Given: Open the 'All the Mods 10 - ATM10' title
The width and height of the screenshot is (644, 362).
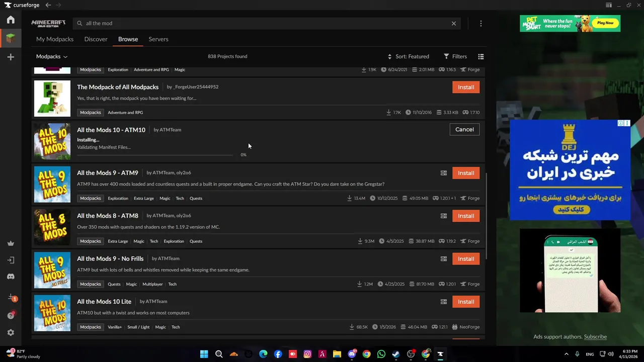Looking at the screenshot, I should click(111, 130).
